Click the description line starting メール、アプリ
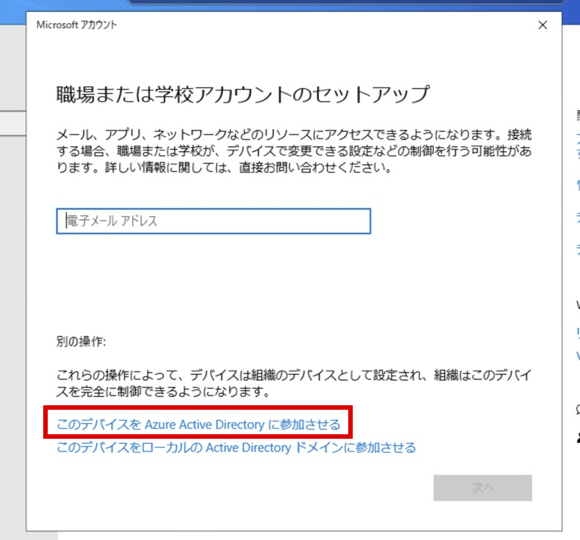Image resolution: width=580 pixels, height=540 pixels. [294, 135]
